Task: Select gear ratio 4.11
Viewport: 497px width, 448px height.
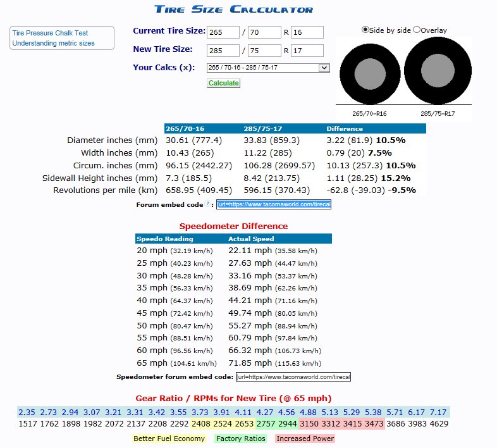Action: [243, 413]
